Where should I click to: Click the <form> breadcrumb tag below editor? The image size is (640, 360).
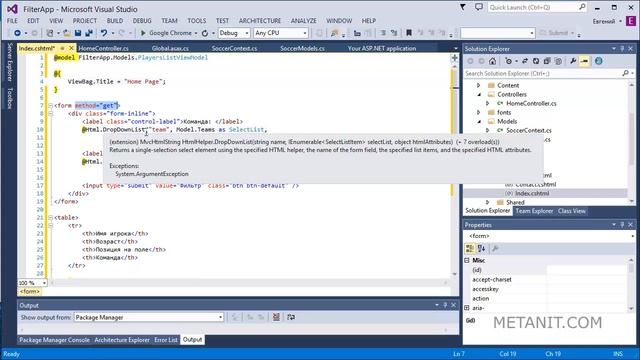point(29,291)
